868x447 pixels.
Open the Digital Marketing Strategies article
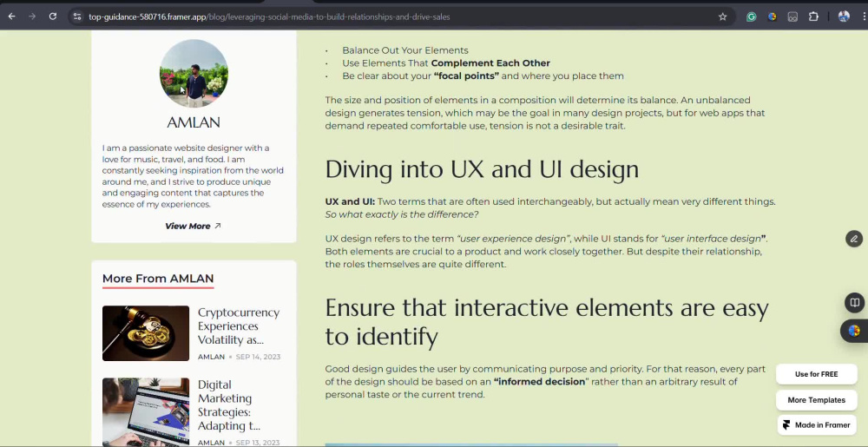[229, 405]
